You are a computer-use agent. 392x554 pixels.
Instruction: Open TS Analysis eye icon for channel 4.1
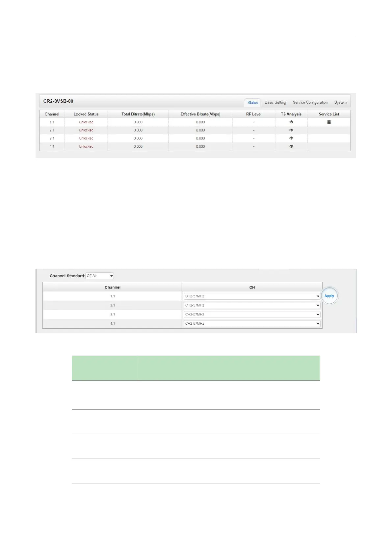[291, 146]
